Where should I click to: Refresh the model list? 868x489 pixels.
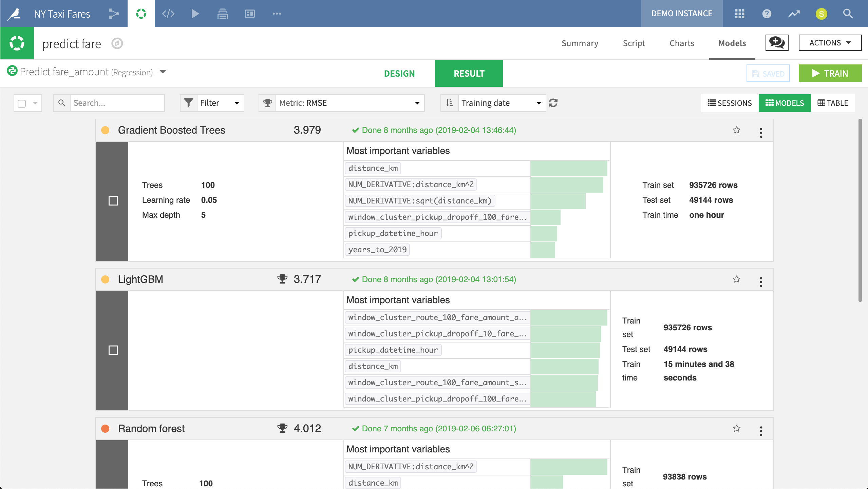click(553, 103)
